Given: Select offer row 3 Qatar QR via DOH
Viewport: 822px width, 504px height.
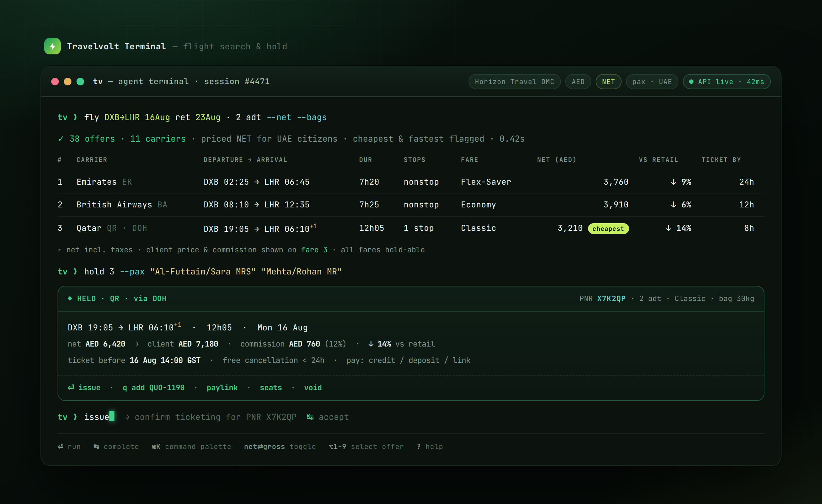Looking at the screenshot, I should [x=411, y=228].
